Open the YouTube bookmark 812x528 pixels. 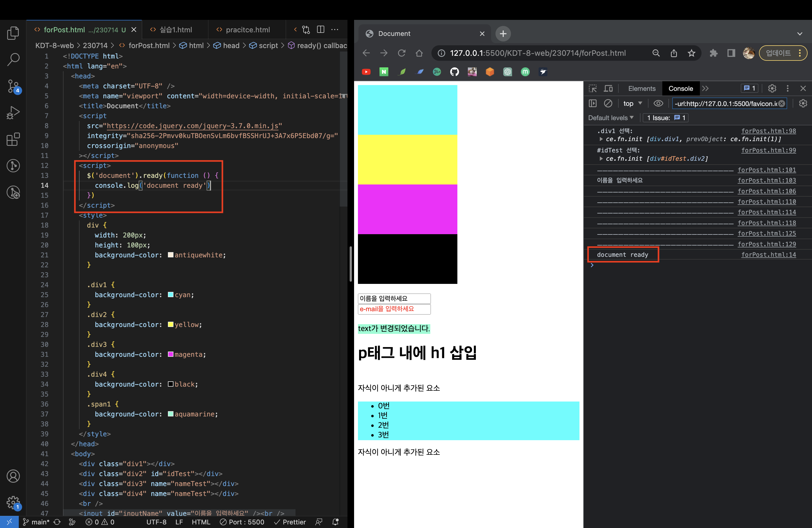[366, 72]
